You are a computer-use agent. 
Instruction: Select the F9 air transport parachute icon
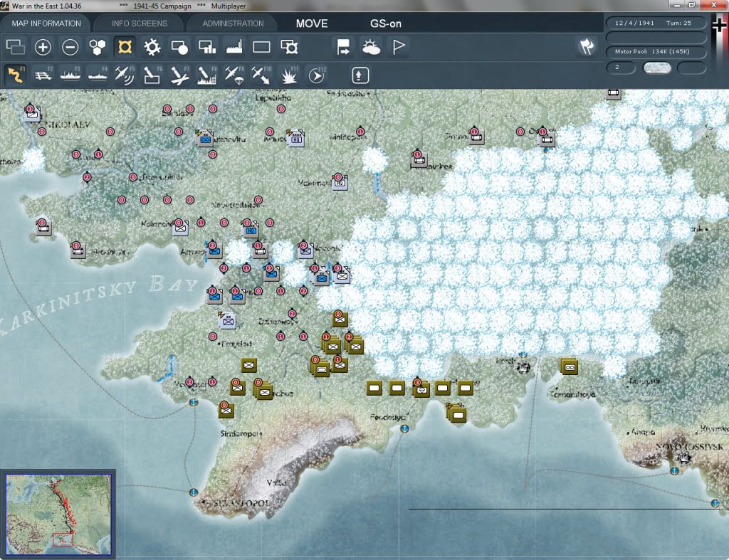234,75
